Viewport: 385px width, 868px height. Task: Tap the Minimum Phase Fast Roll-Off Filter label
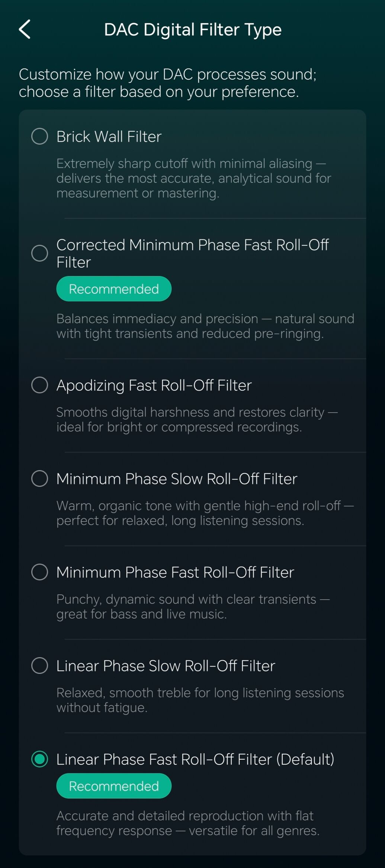[175, 572]
